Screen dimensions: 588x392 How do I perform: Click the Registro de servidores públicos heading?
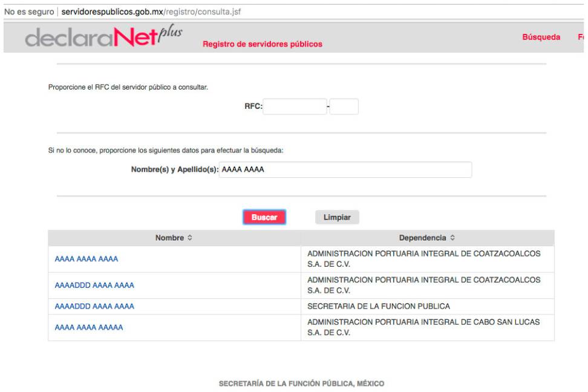263,44
